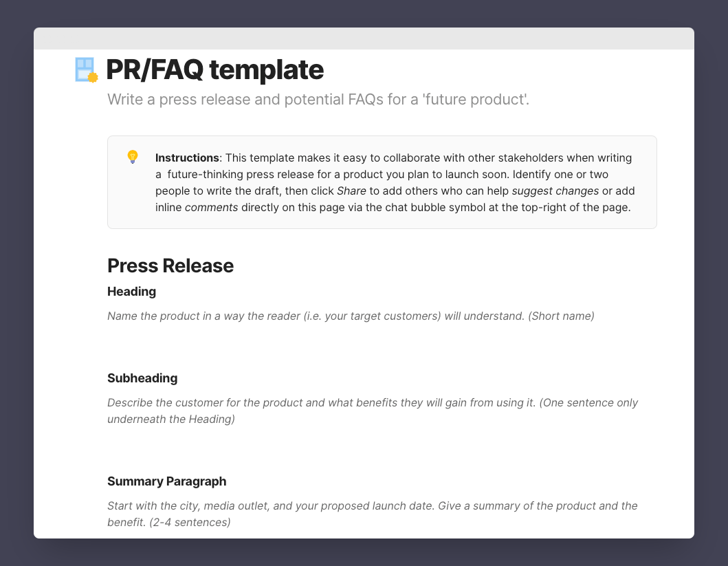Click the Press Release section heading

170,265
